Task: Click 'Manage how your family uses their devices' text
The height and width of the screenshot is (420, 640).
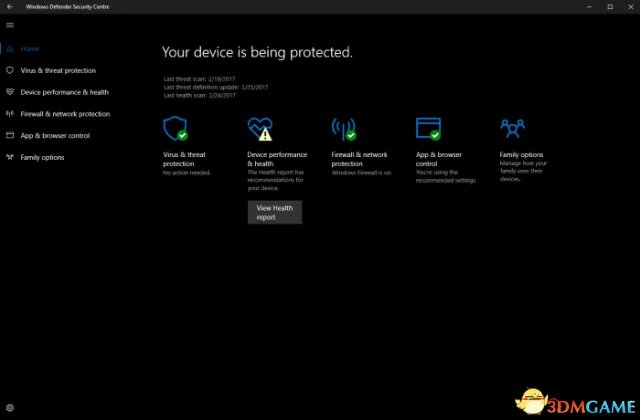Action: pos(523,171)
